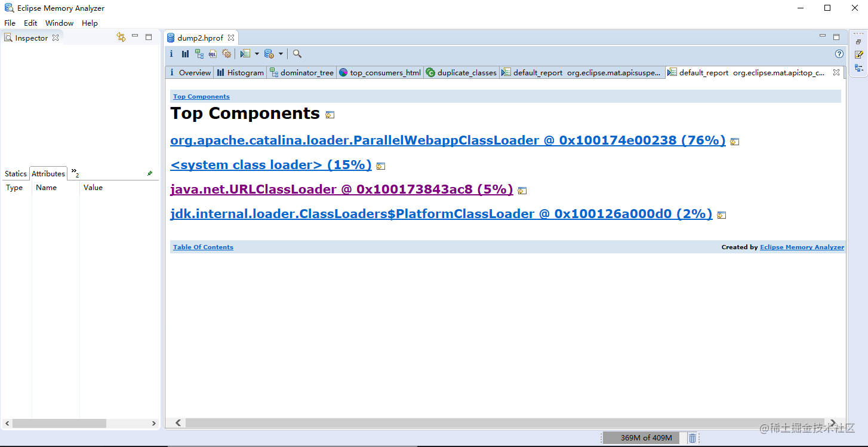868x447 pixels.
Task: Open details icon beside URLClassLoader link
Action: pos(522,191)
